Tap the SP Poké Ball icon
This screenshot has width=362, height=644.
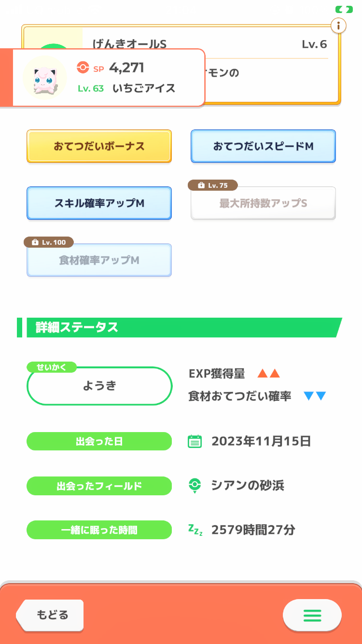point(83,68)
